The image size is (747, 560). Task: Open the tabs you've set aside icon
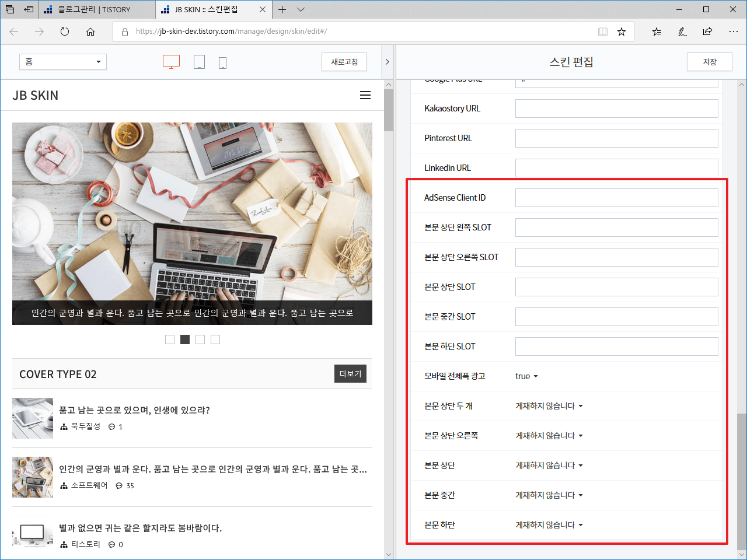[x=10, y=9]
